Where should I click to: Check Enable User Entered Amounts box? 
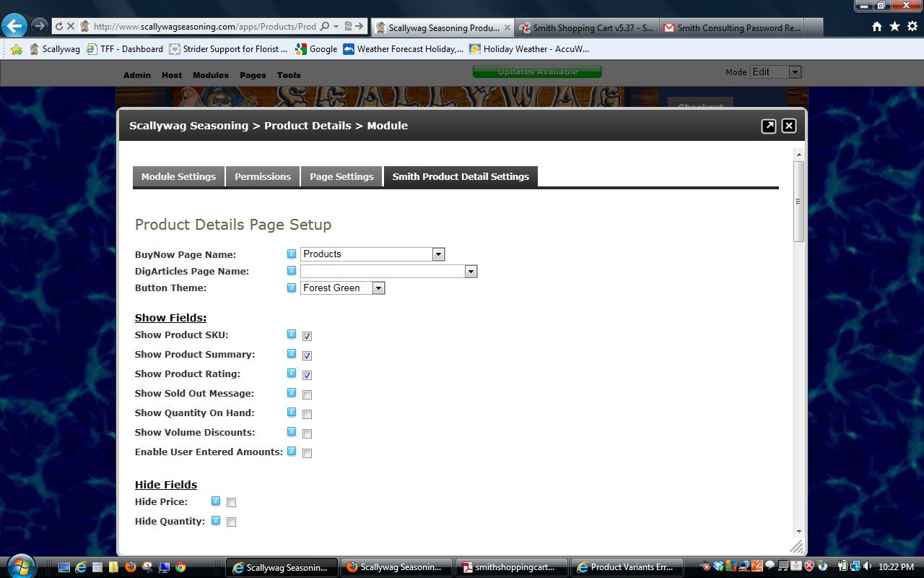(x=307, y=453)
